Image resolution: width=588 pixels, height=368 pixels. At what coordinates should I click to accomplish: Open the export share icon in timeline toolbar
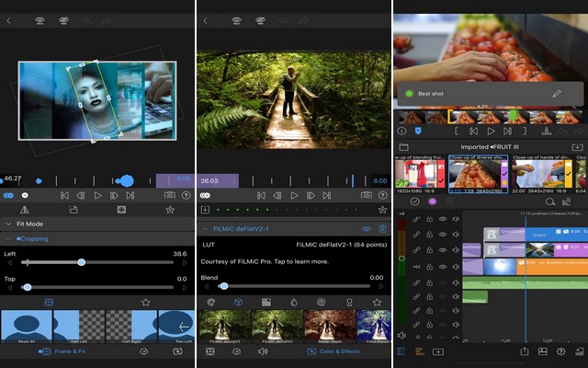pyautogui.click(x=525, y=351)
